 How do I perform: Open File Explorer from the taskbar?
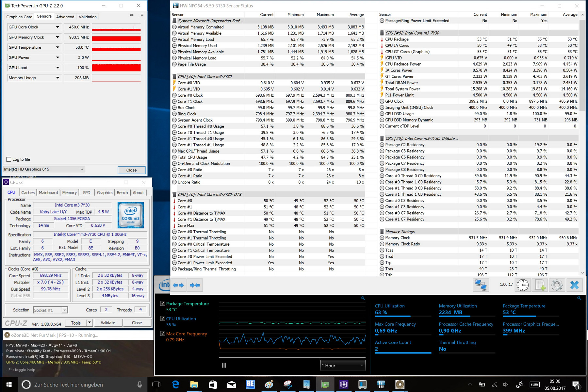tap(194, 384)
